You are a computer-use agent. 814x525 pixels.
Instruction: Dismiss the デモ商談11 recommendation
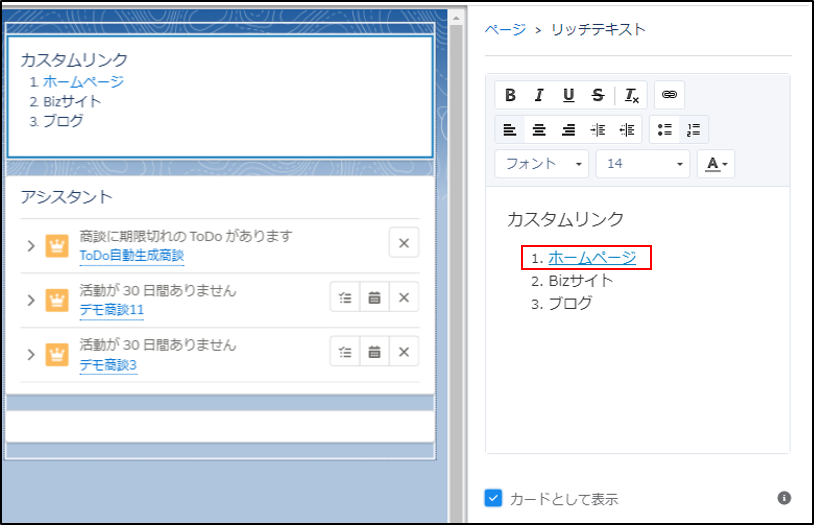coord(404,298)
